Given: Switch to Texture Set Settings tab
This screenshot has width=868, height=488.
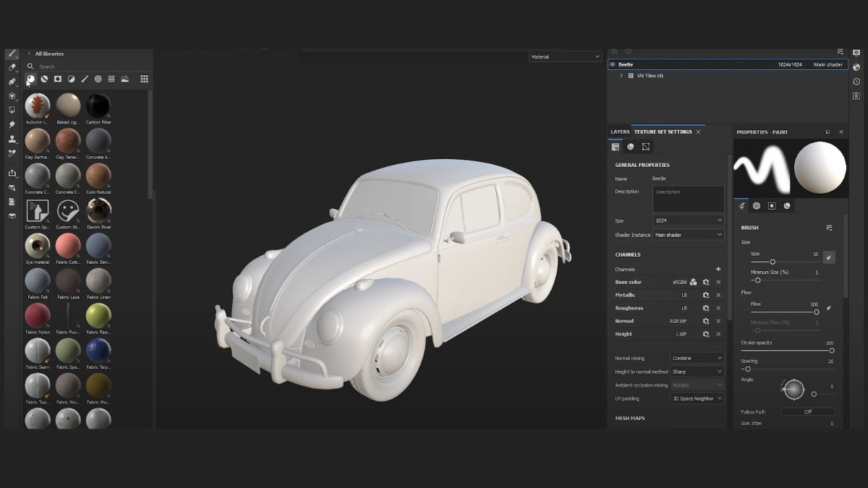Looking at the screenshot, I should 663,132.
